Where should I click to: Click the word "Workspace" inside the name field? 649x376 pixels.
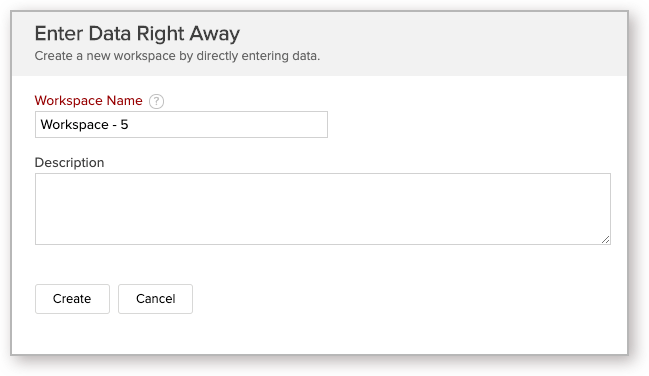[75, 124]
